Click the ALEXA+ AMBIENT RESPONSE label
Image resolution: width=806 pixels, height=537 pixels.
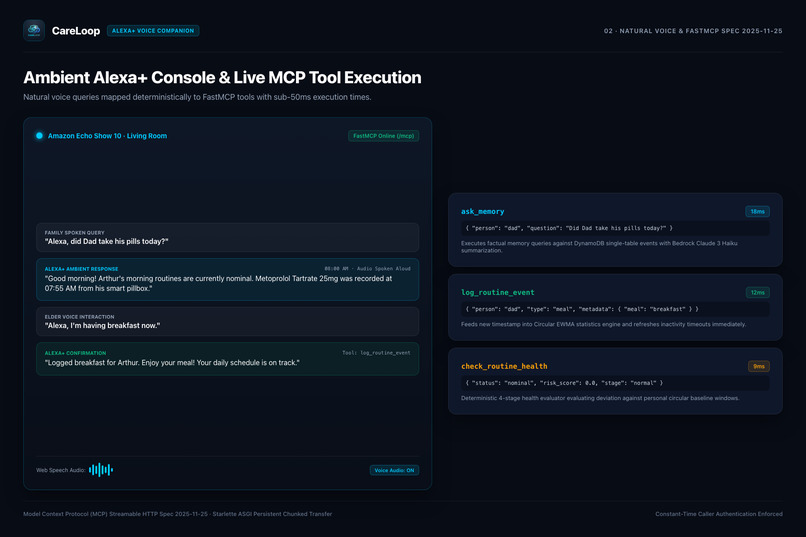click(x=81, y=269)
